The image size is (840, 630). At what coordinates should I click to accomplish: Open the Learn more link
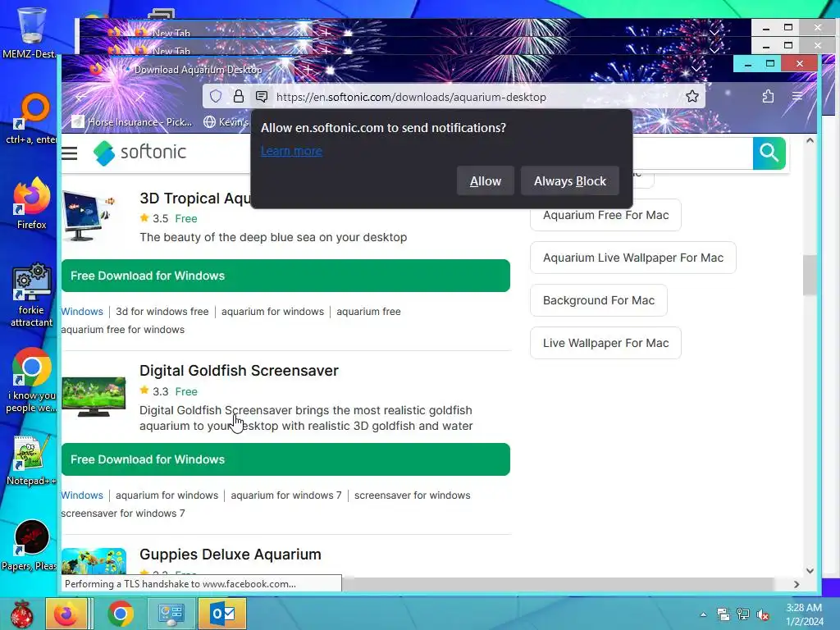(291, 151)
